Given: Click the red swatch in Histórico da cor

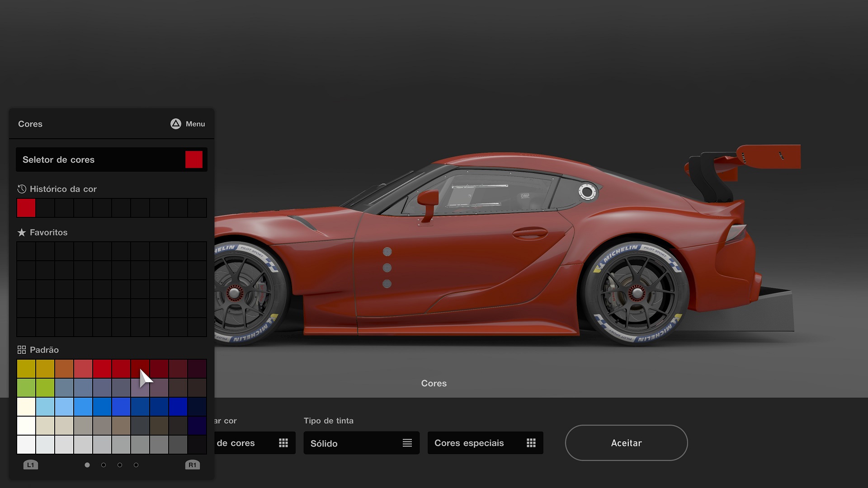Looking at the screenshot, I should point(26,208).
